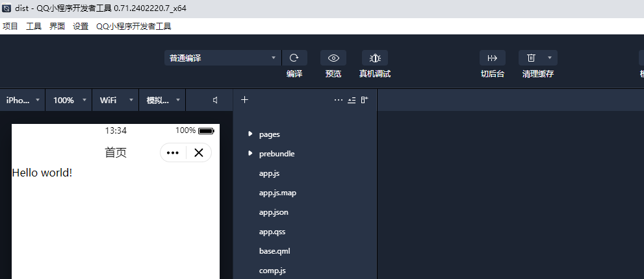Image resolution: width=644 pixels, height=279 pixels.
Task: Click the preview eye icon
Action: 333,58
